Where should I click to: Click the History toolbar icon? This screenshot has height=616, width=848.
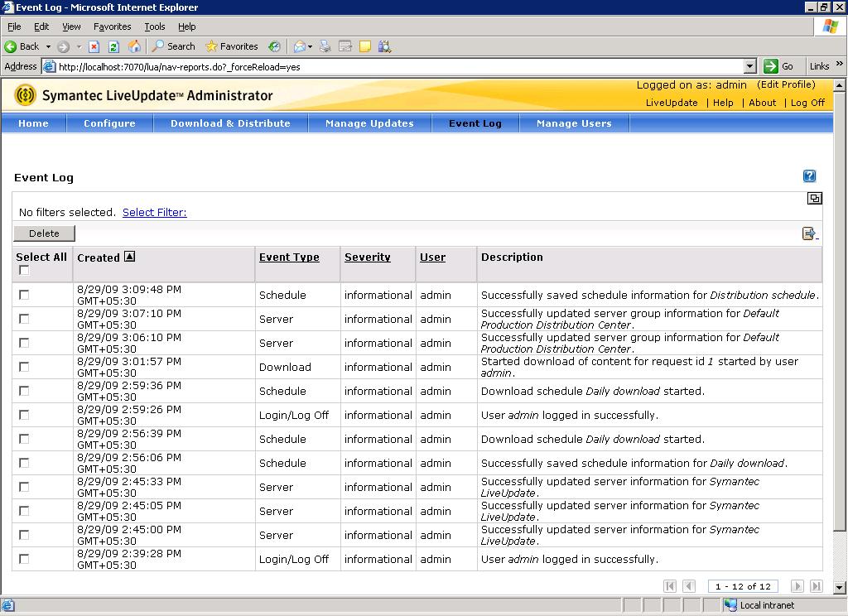click(275, 46)
